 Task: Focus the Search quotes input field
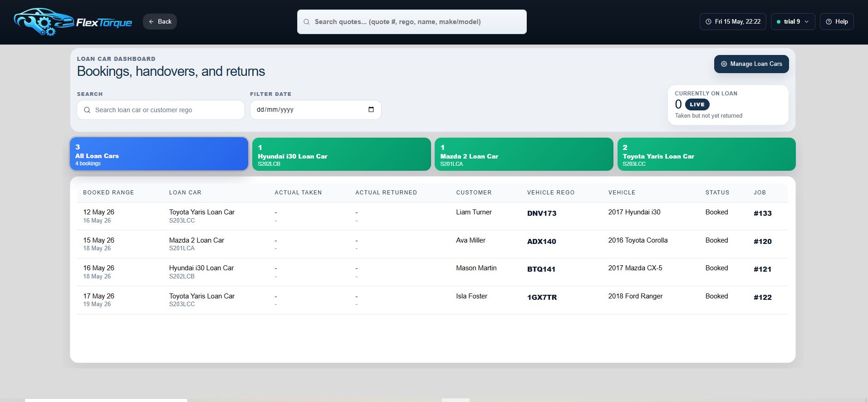412,22
